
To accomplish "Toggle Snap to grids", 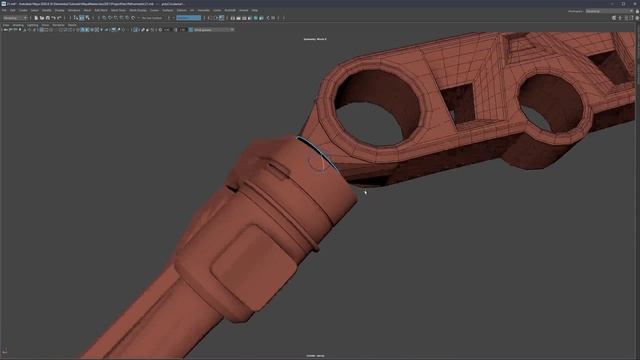I will click(x=104, y=18).
